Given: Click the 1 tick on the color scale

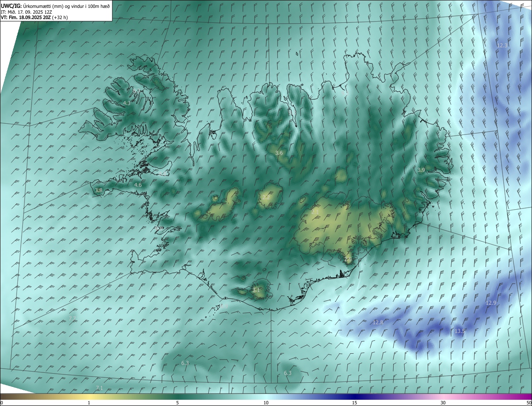Looking at the screenshot, I should [x=89, y=403].
